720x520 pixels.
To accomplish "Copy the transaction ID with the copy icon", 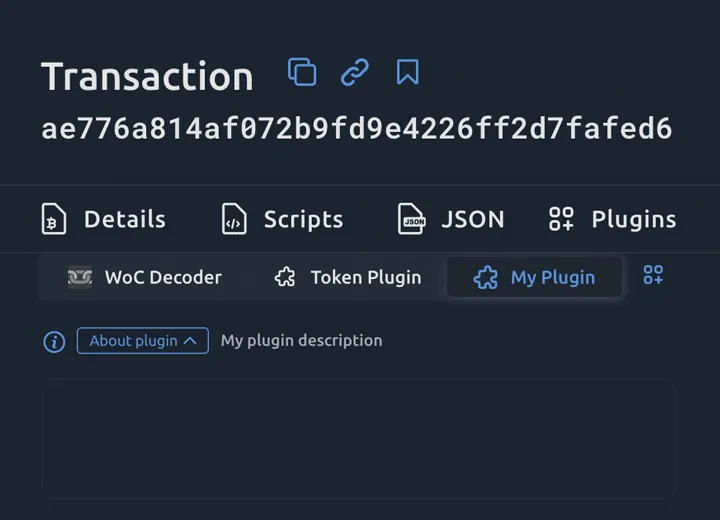I will (x=302, y=72).
